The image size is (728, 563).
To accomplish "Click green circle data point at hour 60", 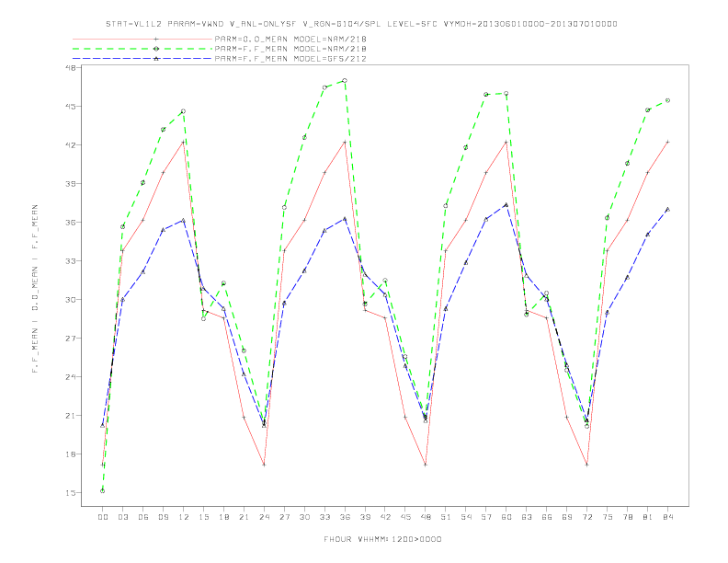I will click(x=506, y=93).
